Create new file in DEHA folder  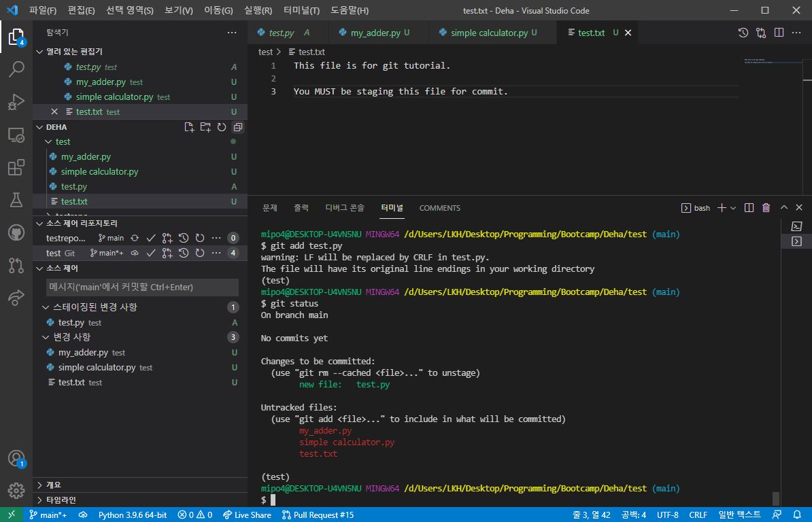pyautogui.click(x=189, y=127)
